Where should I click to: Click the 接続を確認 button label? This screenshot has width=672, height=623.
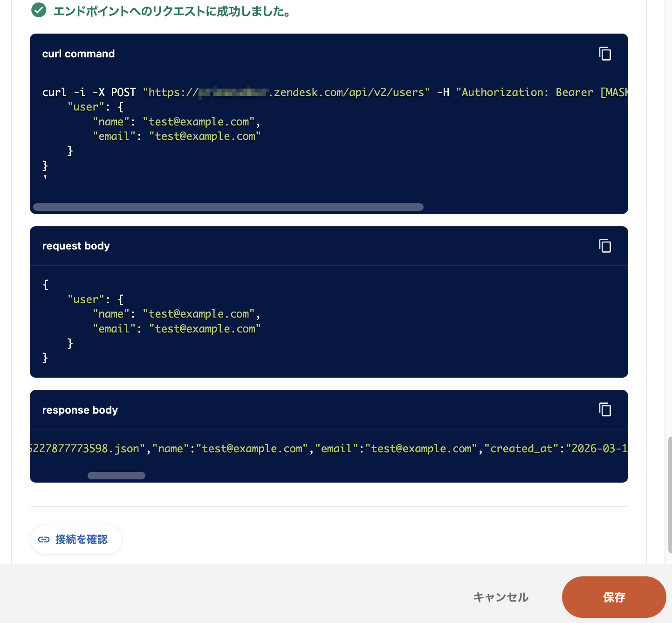point(82,540)
